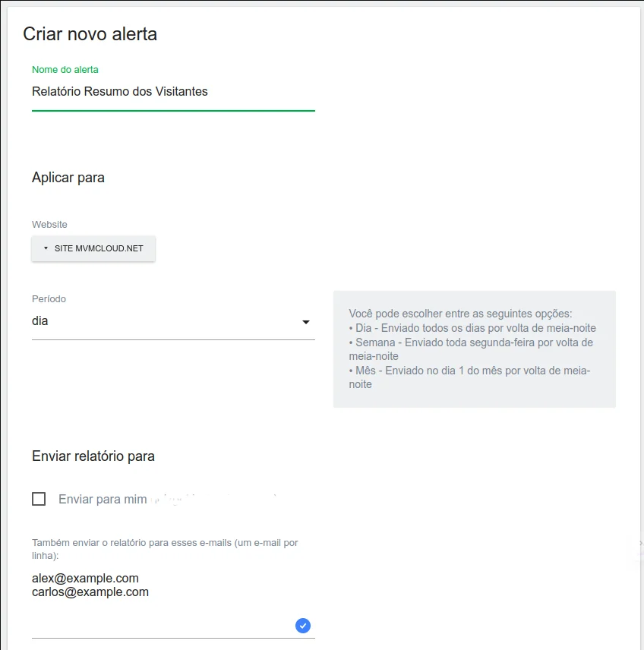Click the "Aplicar para" section heading
Image resolution: width=644 pixels, height=650 pixels.
[x=68, y=178]
